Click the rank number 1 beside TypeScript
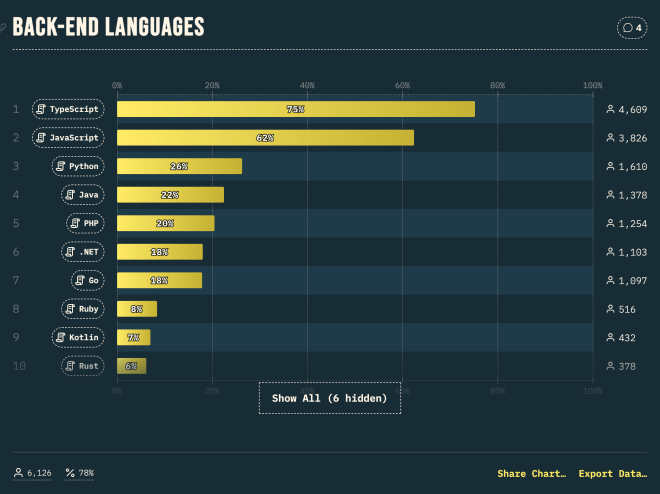660x494 pixels. point(16,109)
